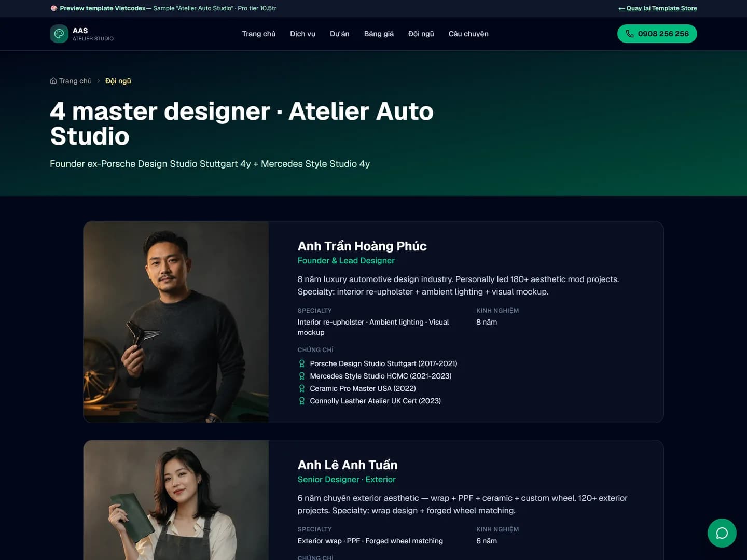747x560 pixels.
Task: Click the breadcrumb chevron separator
Action: [99, 81]
